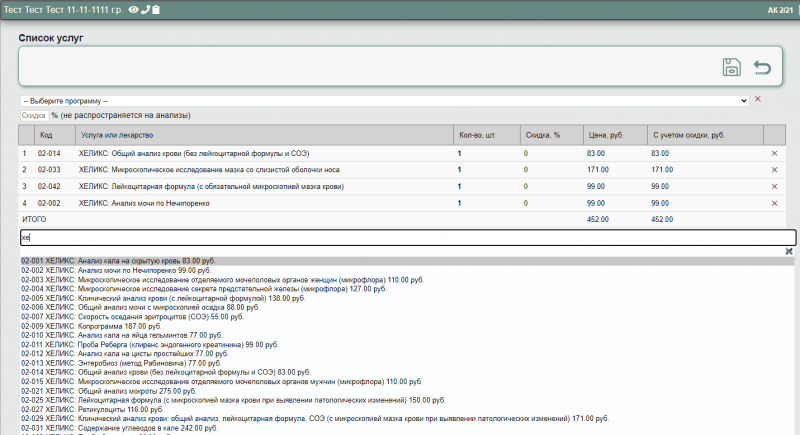Select 02-001 Анализ кала на скрытую кровь

pyautogui.click(x=118, y=261)
